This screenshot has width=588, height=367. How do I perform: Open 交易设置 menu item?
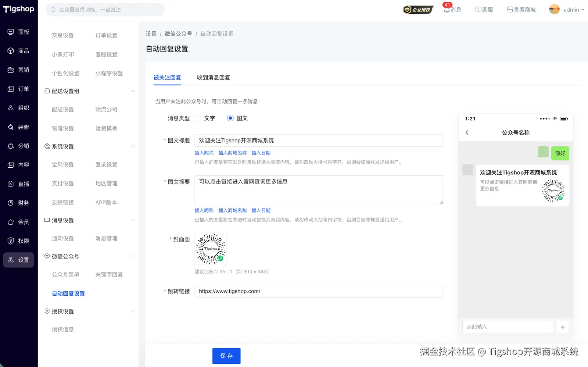coord(63,35)
